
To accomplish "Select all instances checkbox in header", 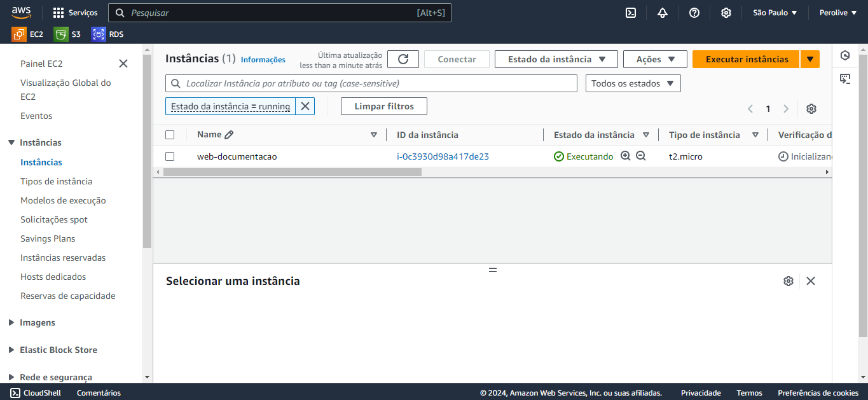I will (170, 135).
